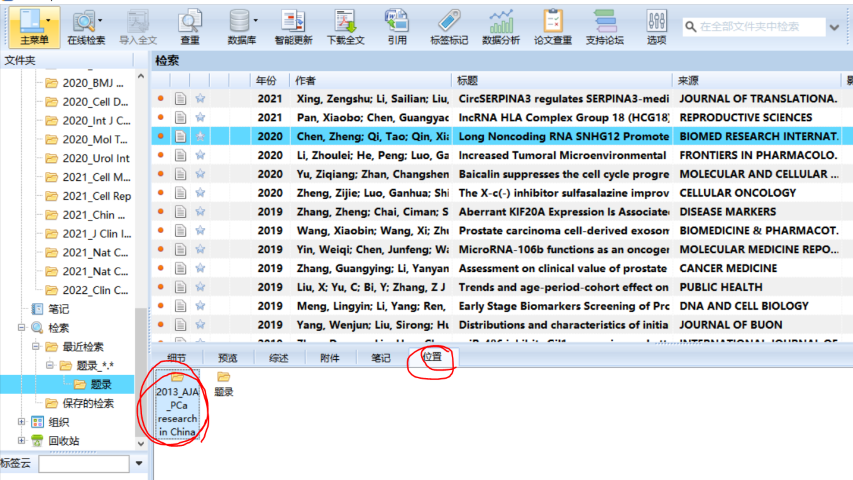This screenshot has width=853, height=480.
Task: Collapse the 题录_*.* tree node
Action: (50, 365)
